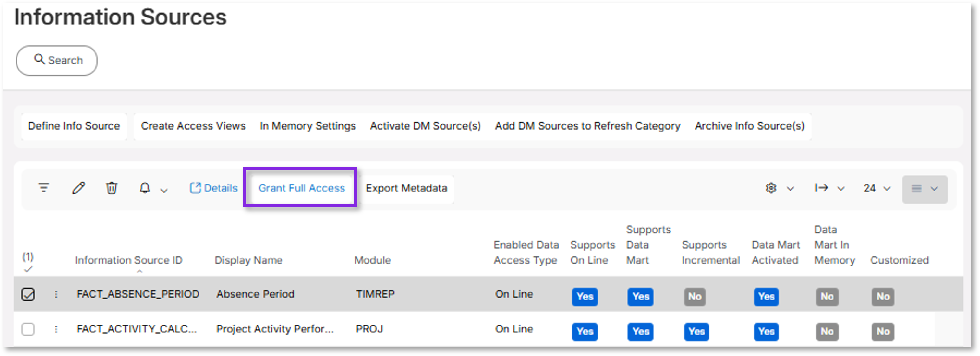Select the PROJ module cell
980x356 pixels.
(x=369, y=329)
